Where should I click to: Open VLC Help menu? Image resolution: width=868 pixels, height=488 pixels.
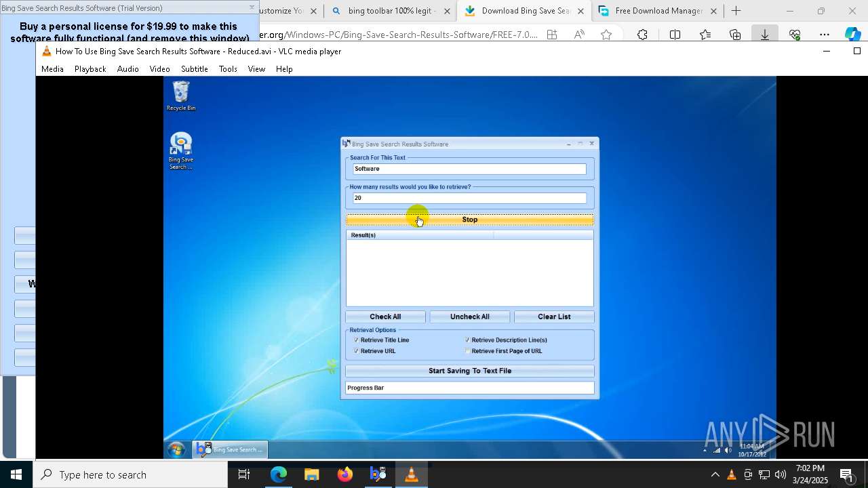[284, 69]
